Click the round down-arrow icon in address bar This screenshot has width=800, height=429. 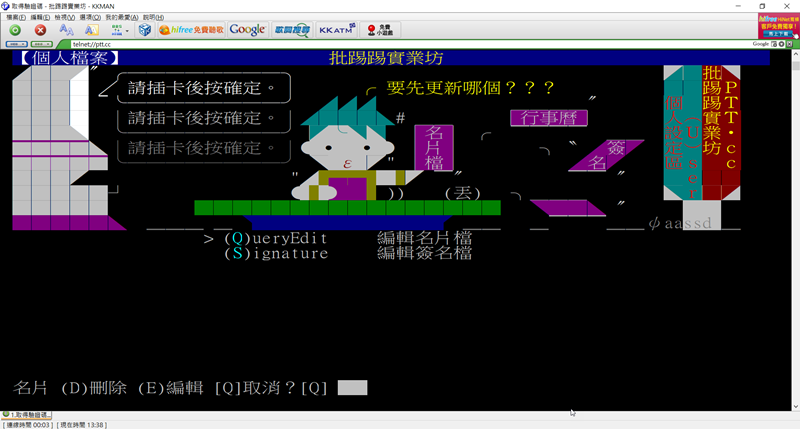[782, 44]
